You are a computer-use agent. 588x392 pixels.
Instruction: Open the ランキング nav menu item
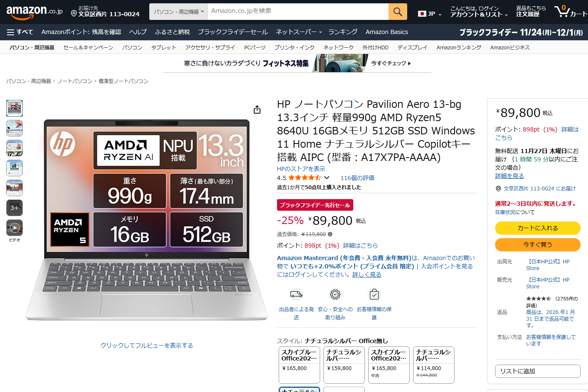coord(343,32)
